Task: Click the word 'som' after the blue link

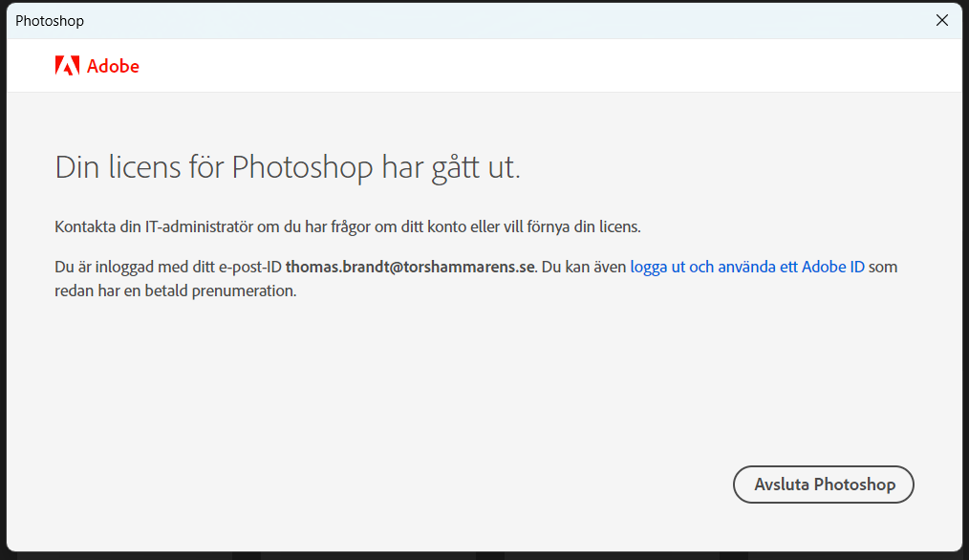Action: coord(883,267)
